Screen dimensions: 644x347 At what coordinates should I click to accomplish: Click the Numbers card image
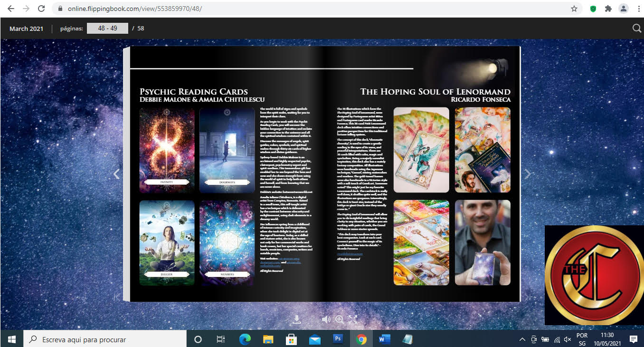point(227,242)
